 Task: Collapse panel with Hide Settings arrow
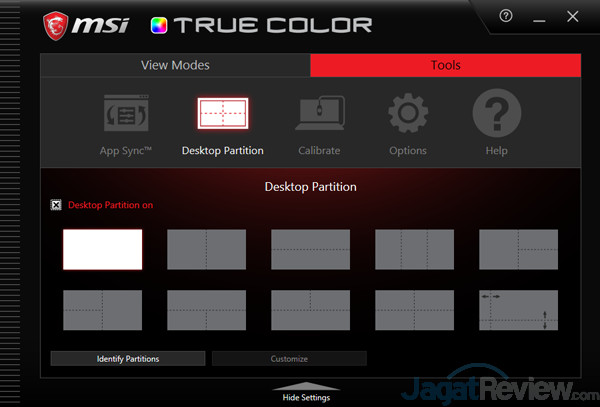click(305, 390)
